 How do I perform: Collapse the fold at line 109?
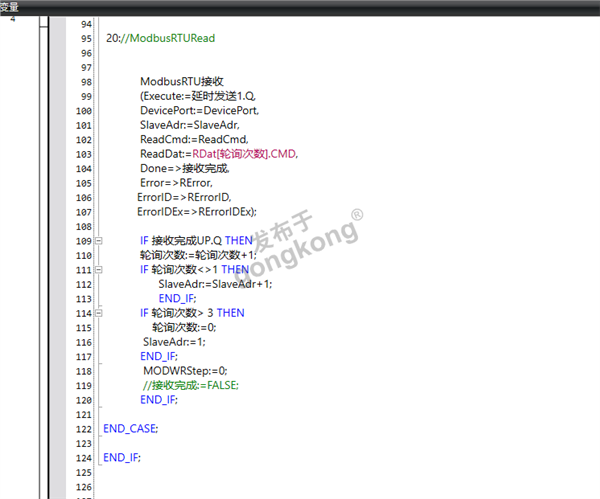pos(98,241)
